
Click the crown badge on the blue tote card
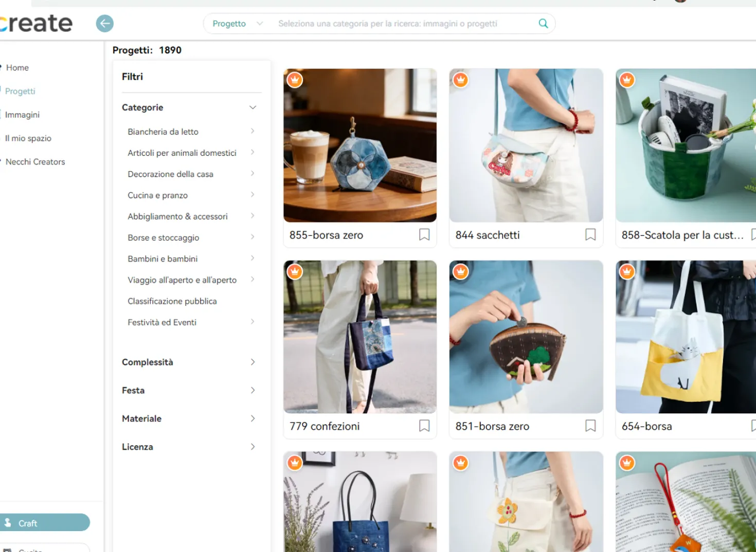(295, 463)
